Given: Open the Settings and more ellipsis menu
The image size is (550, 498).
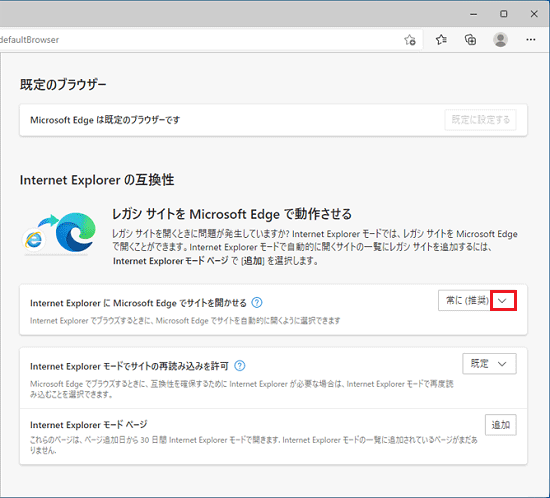Looking at the screenshot, I should coord(531,40).
